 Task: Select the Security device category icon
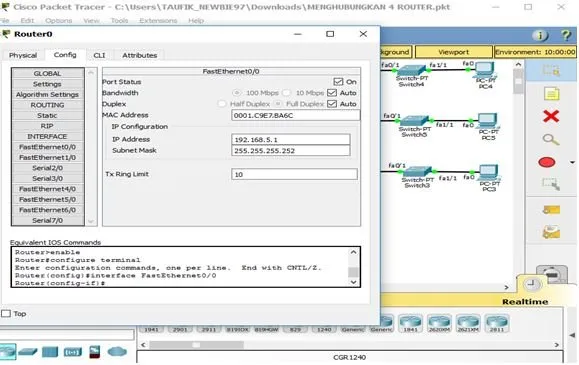95,351
